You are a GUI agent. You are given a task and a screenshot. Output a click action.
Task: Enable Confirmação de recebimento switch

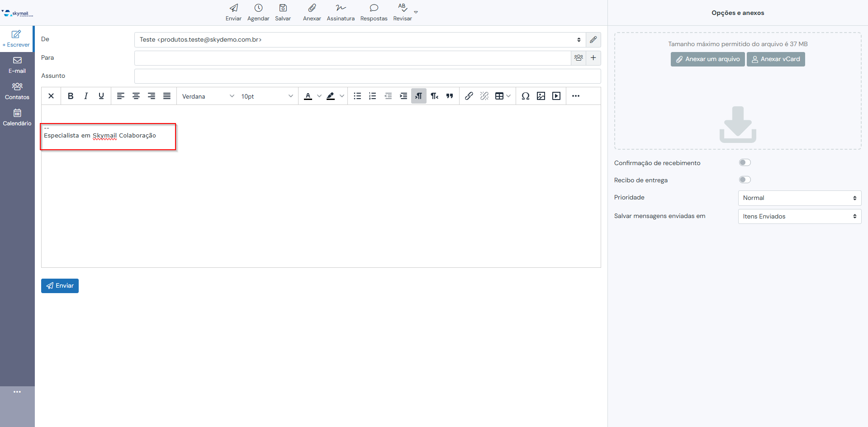pos(745,163)
